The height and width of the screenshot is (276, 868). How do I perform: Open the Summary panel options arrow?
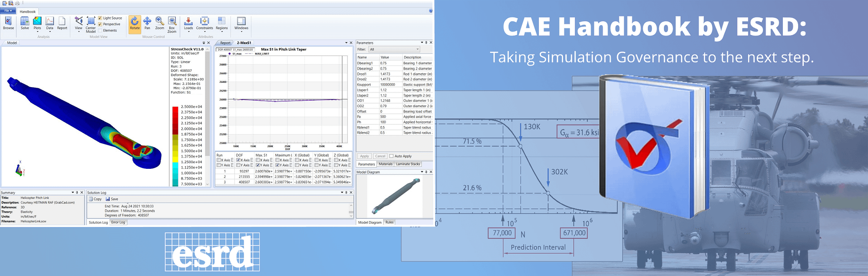click(73, 192)
